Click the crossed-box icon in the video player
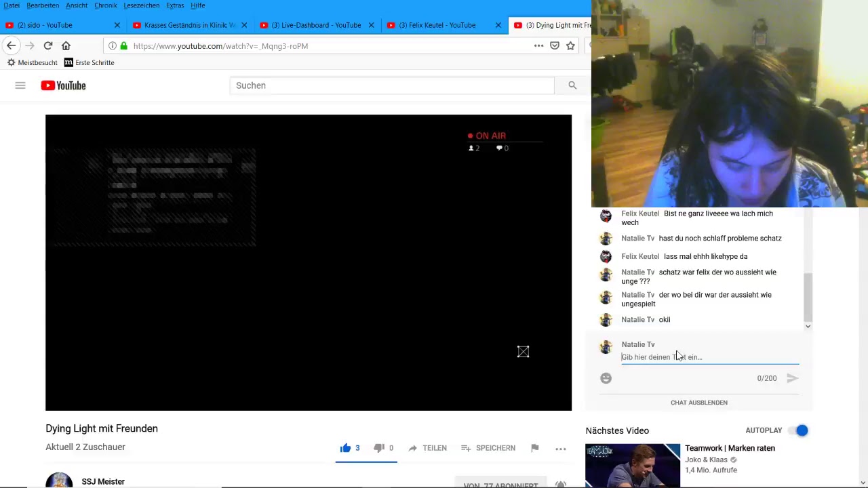Screen dimensions: 868x488 pos(523,351)
